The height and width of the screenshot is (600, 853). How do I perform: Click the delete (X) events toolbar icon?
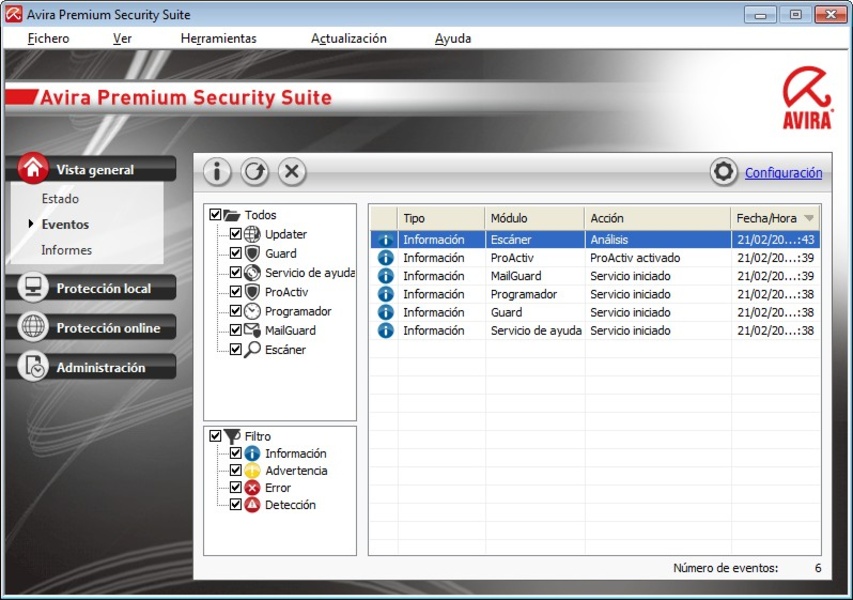click(291, 172)
